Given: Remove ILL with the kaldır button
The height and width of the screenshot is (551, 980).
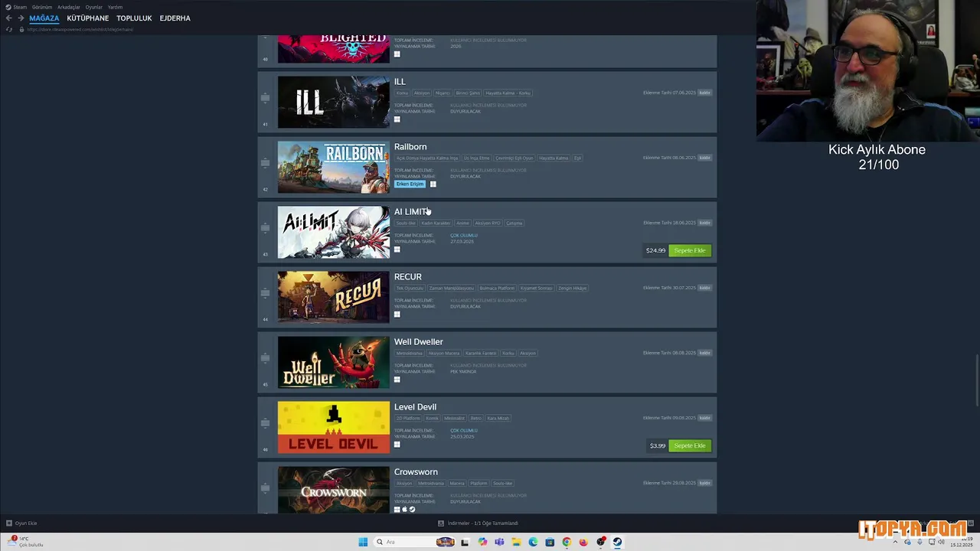Looking at the screenshot, I should point(704,93).
